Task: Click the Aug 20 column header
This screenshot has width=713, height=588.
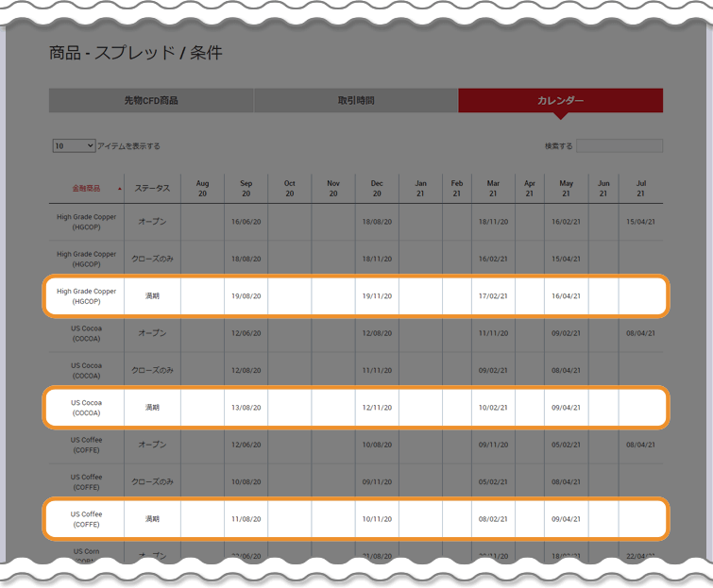Action: pyautogui.click(x=202, y=189)
